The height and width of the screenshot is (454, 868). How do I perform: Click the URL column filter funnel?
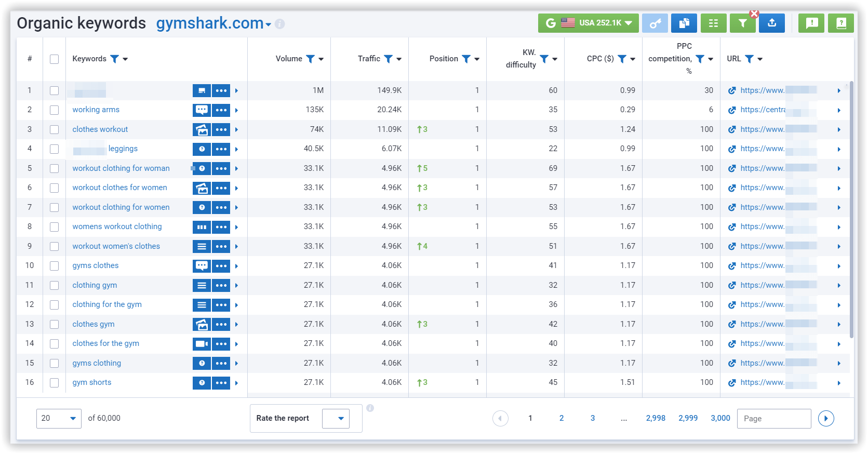(x=750, y=59)
